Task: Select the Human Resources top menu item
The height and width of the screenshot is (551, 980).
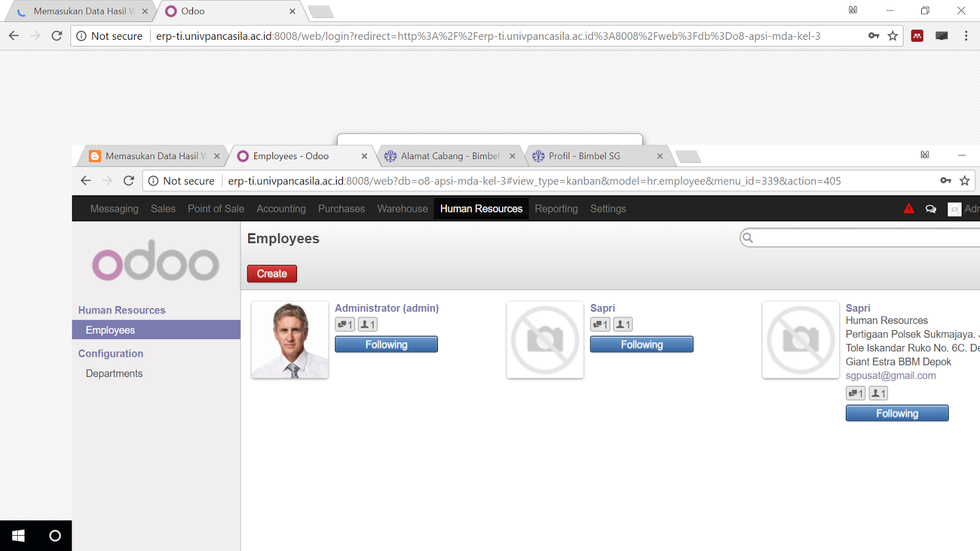Action: (x=481, y=209)
